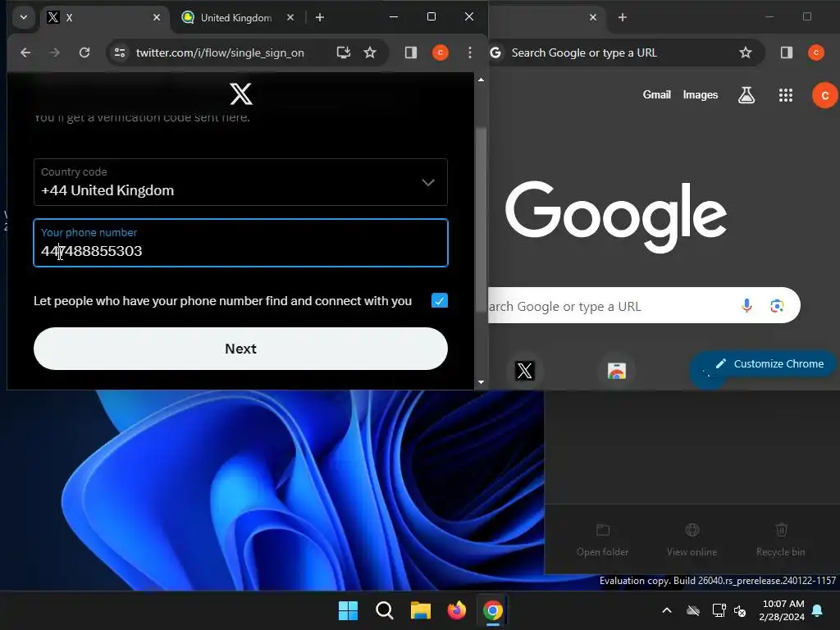Show hidden system tray icons
The height and width of the screenshot is (630, 840).
(667, 610)
